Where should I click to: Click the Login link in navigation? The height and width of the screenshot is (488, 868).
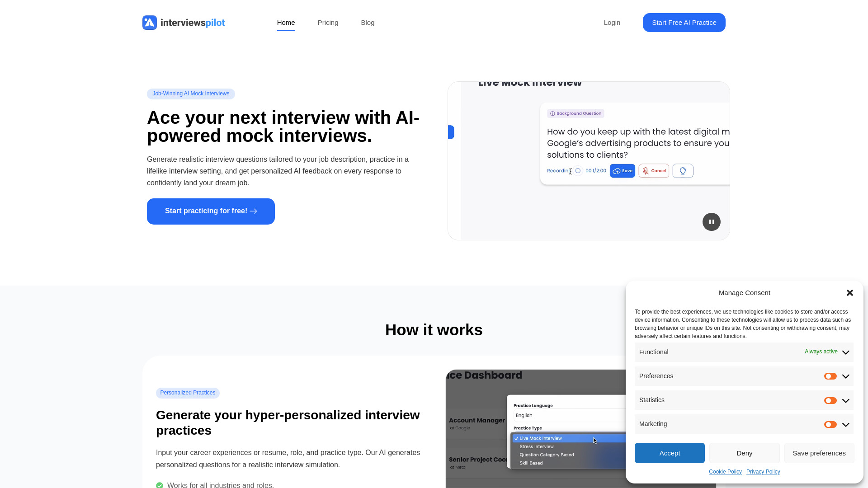pos(612,22)
